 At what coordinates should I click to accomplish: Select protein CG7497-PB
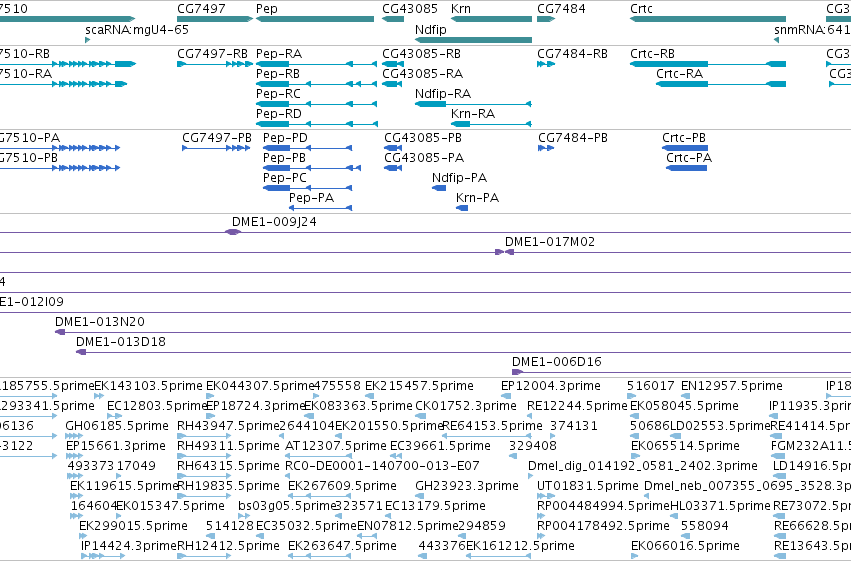pyautogui.click(x=216, y=148)
